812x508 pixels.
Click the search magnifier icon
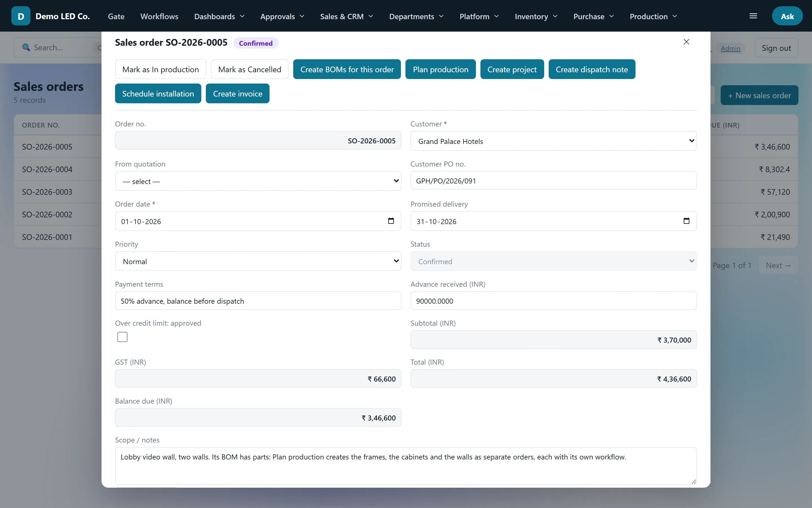pos(26,47)
